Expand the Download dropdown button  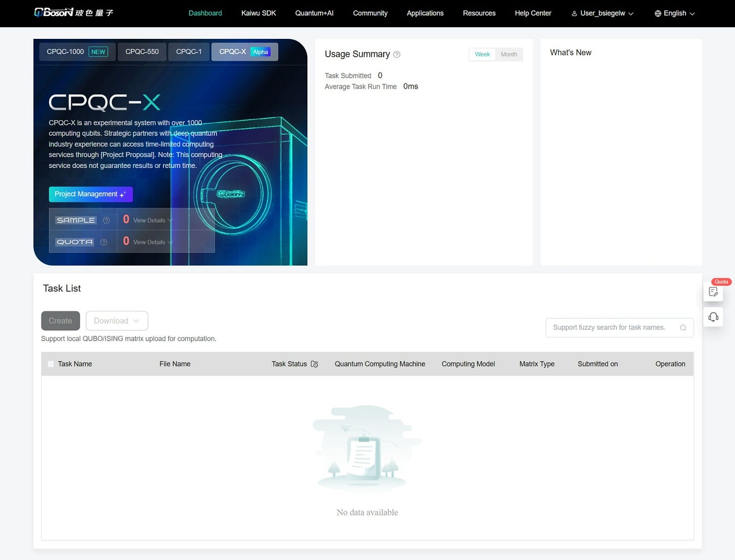click(117, 321)
